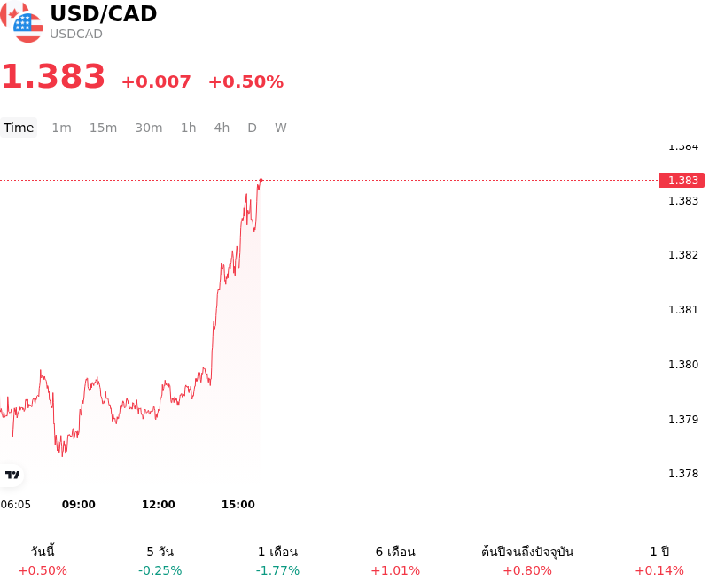Image resolution: width=709 pixels, height=588 pixels.
Task: Click the red 1.383 price label
Action: (682, 180)
